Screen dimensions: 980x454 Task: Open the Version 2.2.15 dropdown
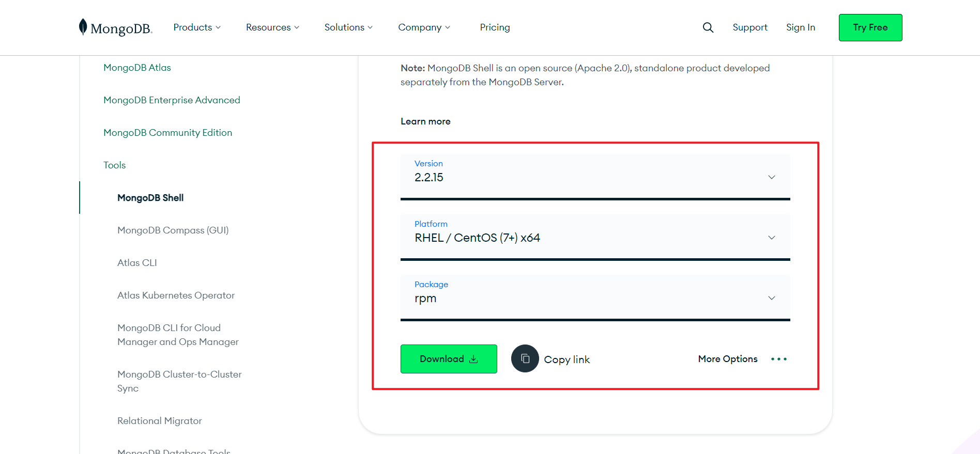(x=595, y=177)
